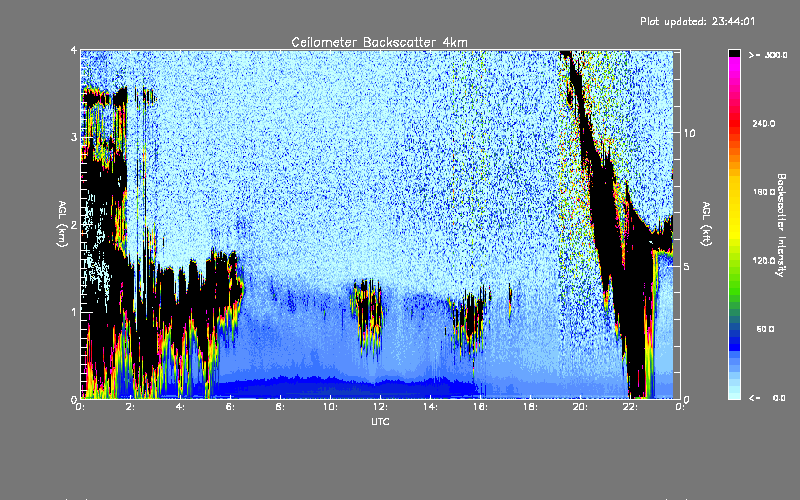Select the 'Ceilometer Backscatter 4km' plot title

click(379, 42)
